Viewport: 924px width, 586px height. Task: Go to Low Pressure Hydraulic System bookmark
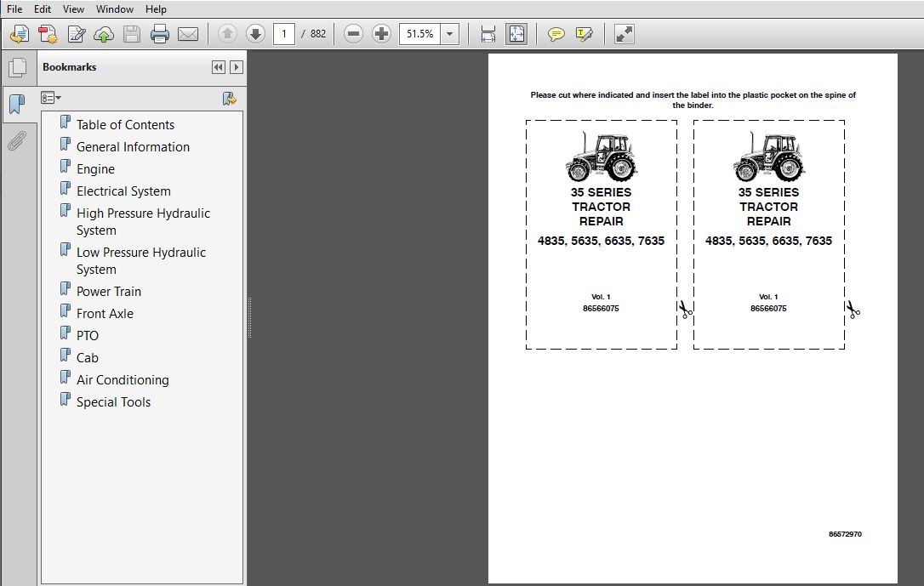(141, 261)
